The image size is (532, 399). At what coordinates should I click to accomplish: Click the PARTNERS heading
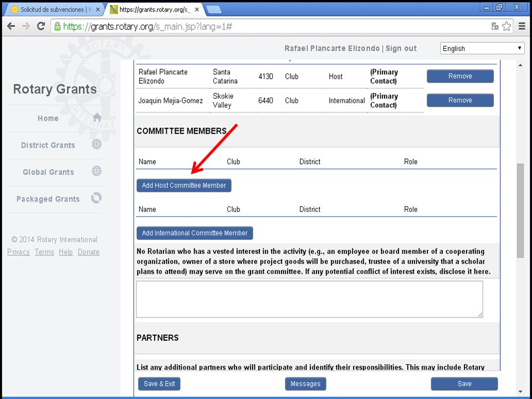157,338
